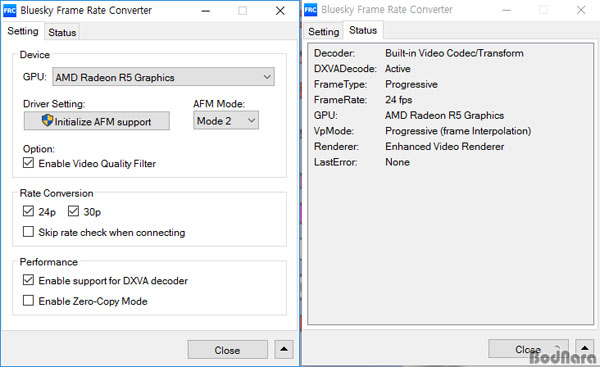
Task: Click Close button in left window
Action: click(x=228, y=350)
